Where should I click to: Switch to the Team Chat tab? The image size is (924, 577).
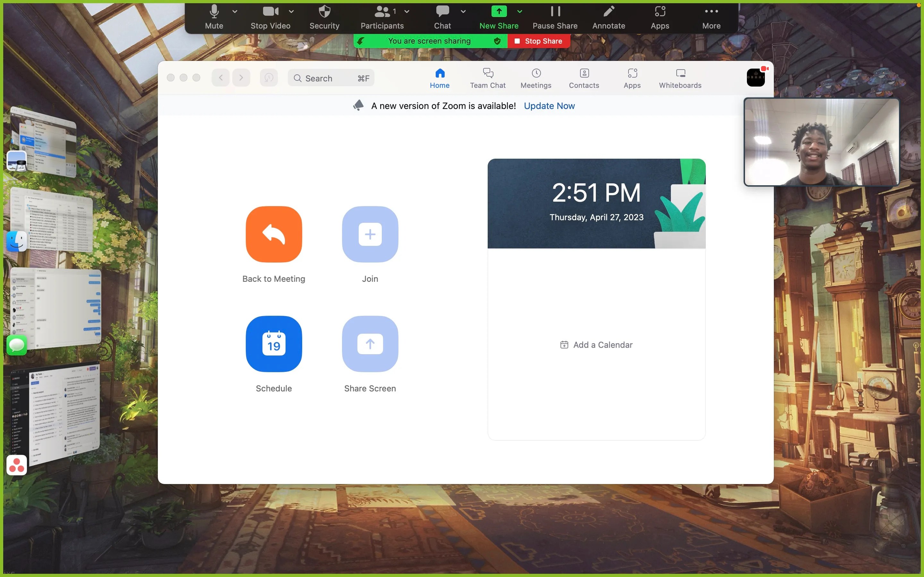pyautogui.click(x=488, y=78)
